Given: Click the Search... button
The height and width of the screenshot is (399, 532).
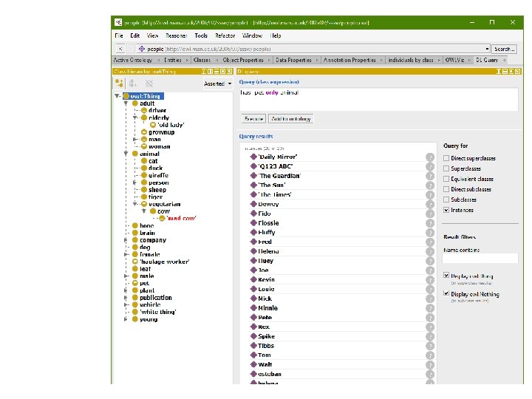Looking at the screenshot, I should click(504, 49).
